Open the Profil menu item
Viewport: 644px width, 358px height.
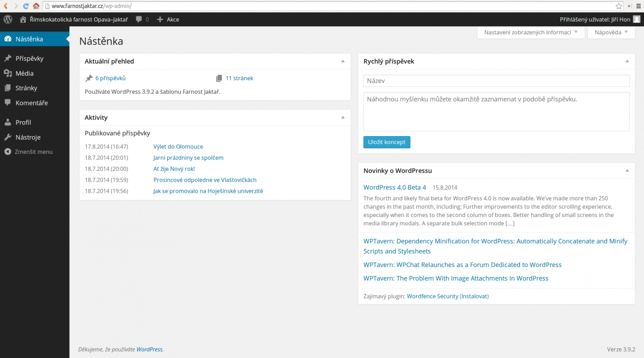point(35,122)
